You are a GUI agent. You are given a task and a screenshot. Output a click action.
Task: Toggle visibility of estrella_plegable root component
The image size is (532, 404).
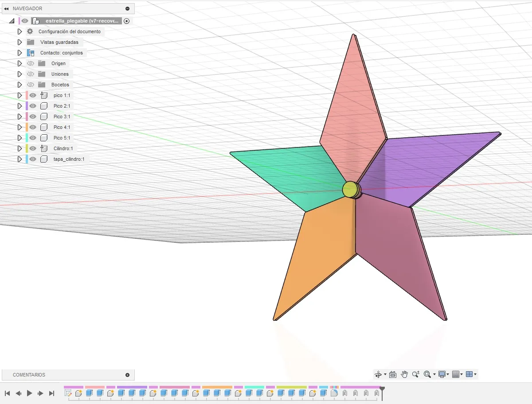pyautogui.click(x=25, y=21)
